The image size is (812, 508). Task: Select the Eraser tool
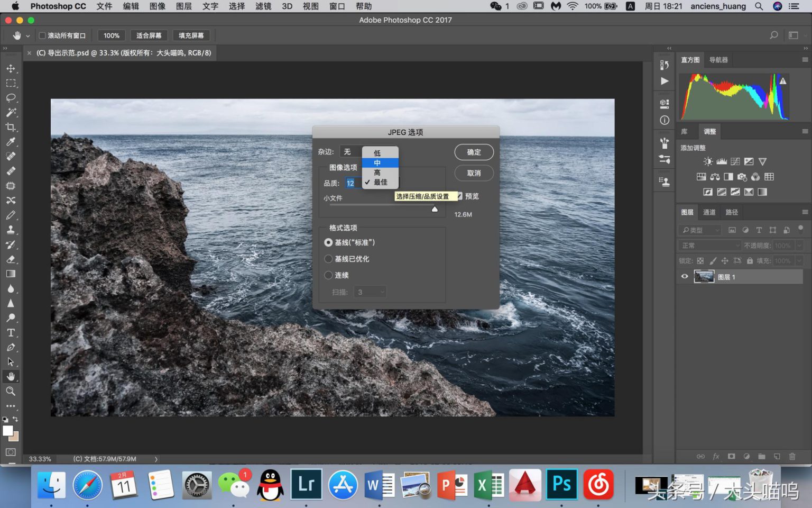point(11,259)
